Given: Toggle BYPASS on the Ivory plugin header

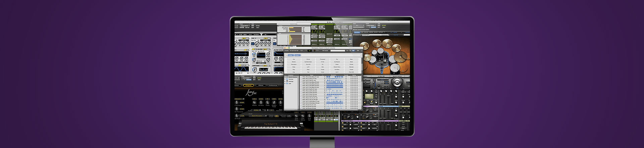Looking at the screenshot, I should coord(259,78).
